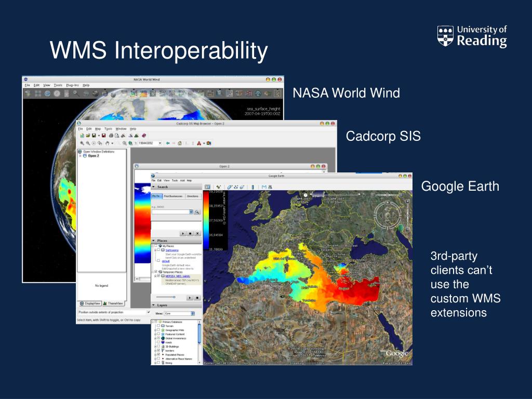Collapse the Places panel in Google Earth
The image size is (532, 399).
click(x=153, y=240)
